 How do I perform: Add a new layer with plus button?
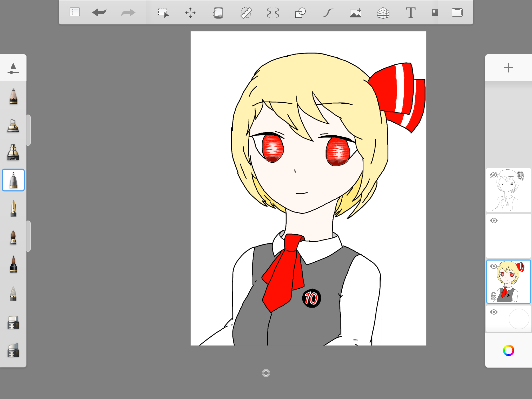point(508,68)
